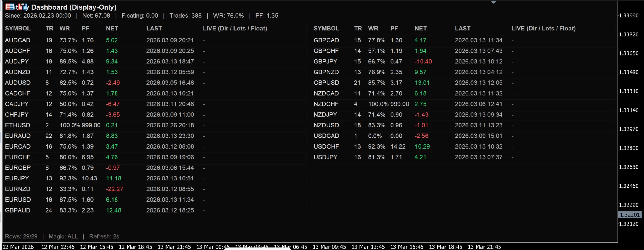
Task: Select the AUDCAD symbol row
Action: pos(18,40)
